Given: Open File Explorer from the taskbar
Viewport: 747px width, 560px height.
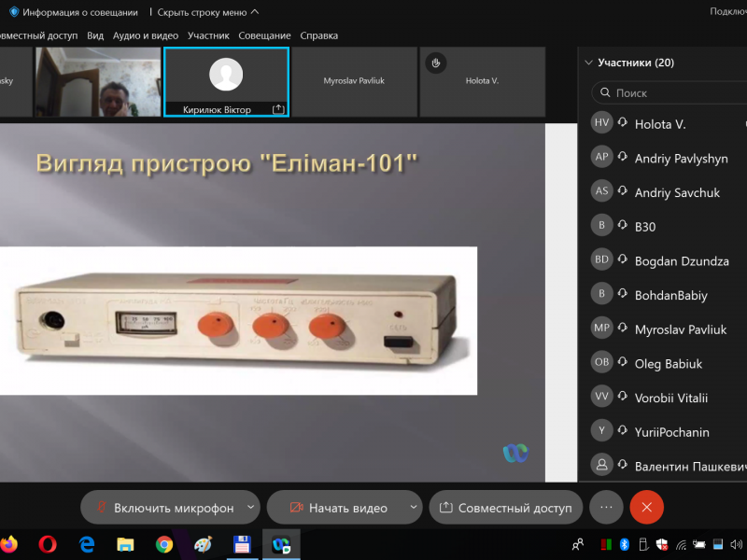Looking at the screenshot, I should pyautogui.click(x=125, y=543).
